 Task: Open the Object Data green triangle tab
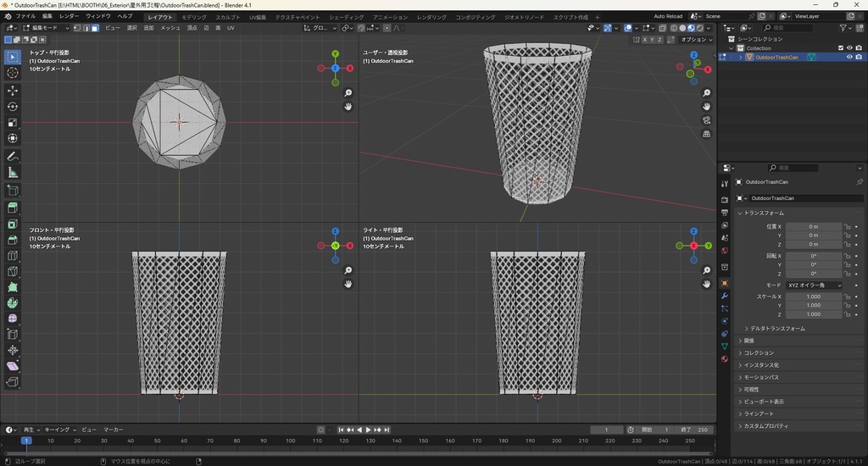725,347
